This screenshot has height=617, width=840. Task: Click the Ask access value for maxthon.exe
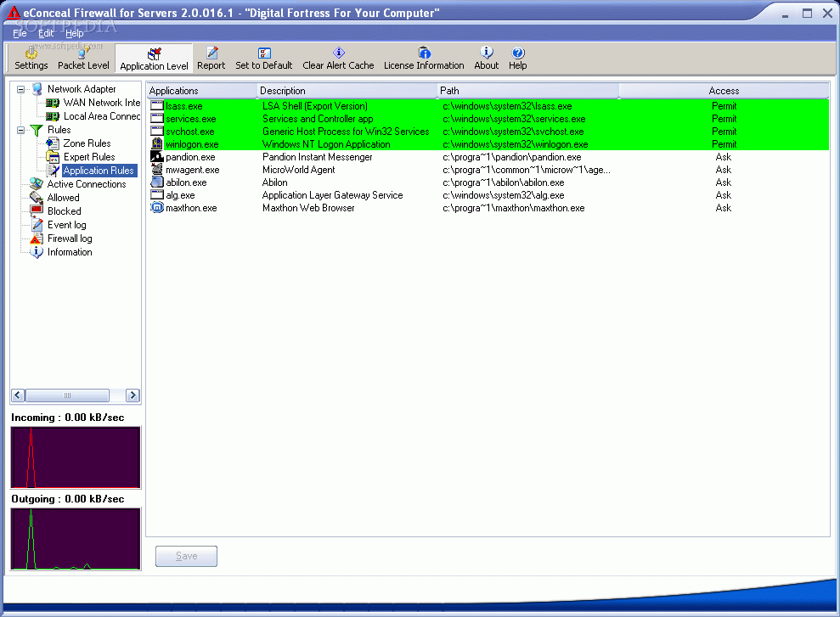coord(723,208)
